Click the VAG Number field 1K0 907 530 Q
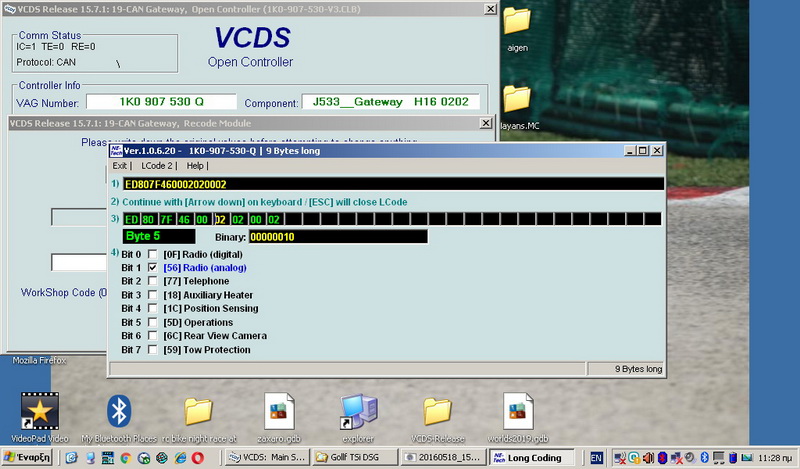The image size is (800, 469). [x=161, y=102]
